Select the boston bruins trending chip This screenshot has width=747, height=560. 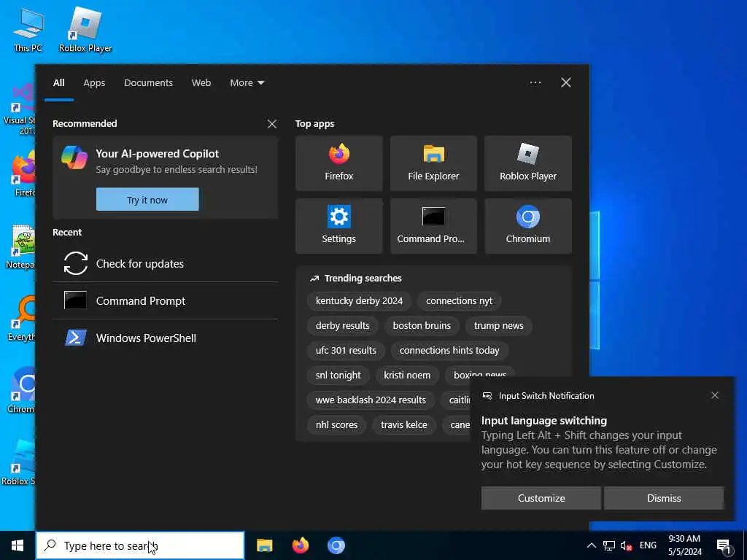tap(422, 326)
